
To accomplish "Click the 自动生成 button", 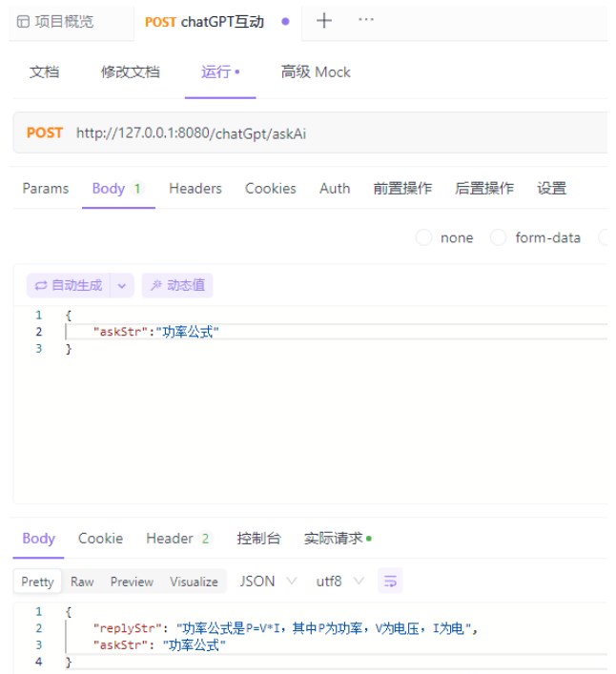I will click(x=69, y=285).
